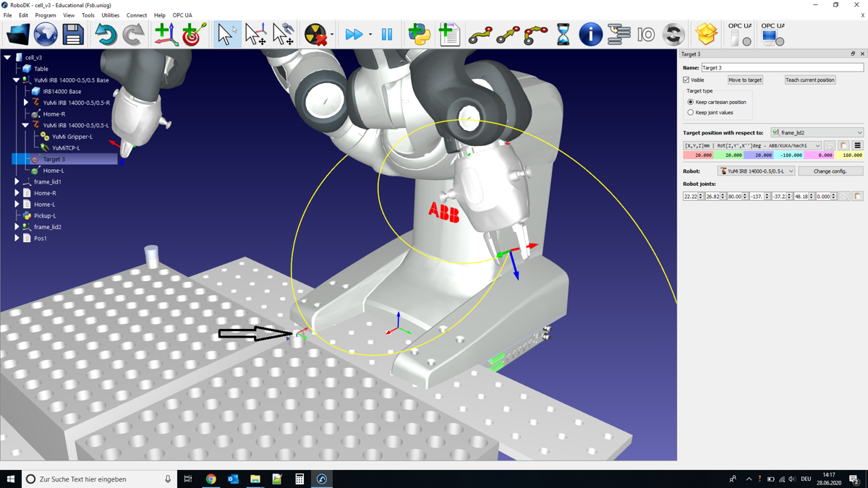
Task: Click the Add reference frame icon
Action: (x=165, y=34)
